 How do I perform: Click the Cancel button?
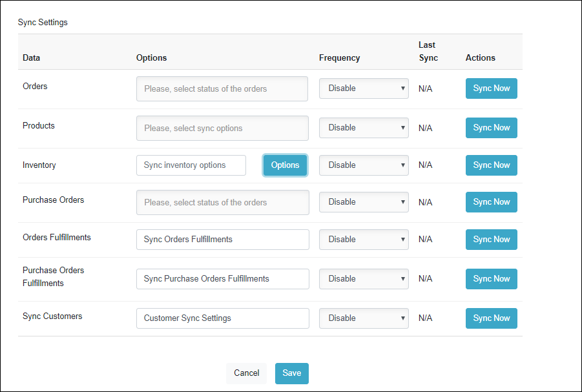tap(246, 373)
